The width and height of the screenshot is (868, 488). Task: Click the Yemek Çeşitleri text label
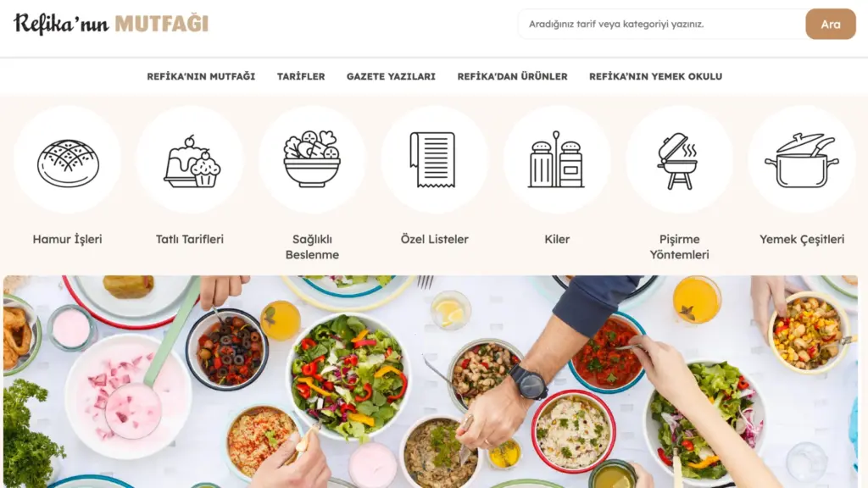point(802,239)
